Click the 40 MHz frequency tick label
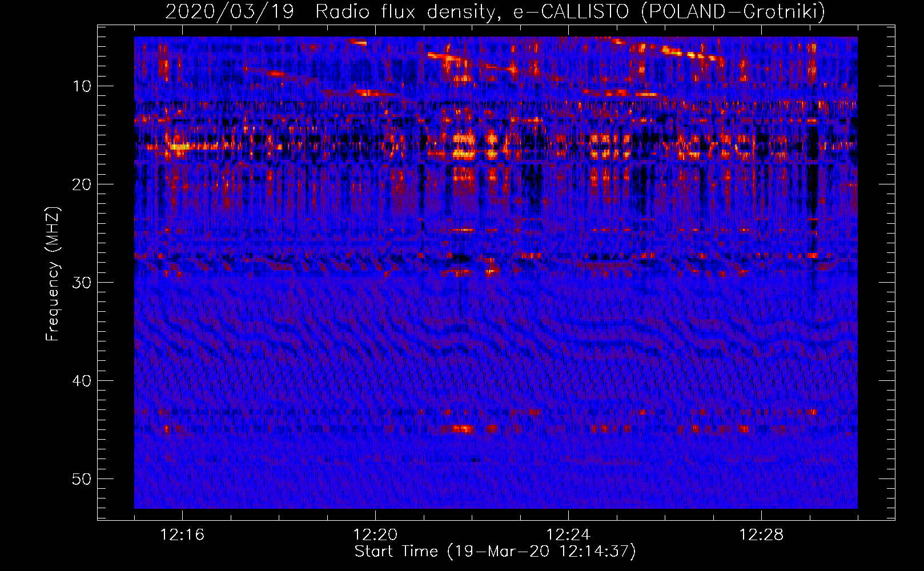 82,381
